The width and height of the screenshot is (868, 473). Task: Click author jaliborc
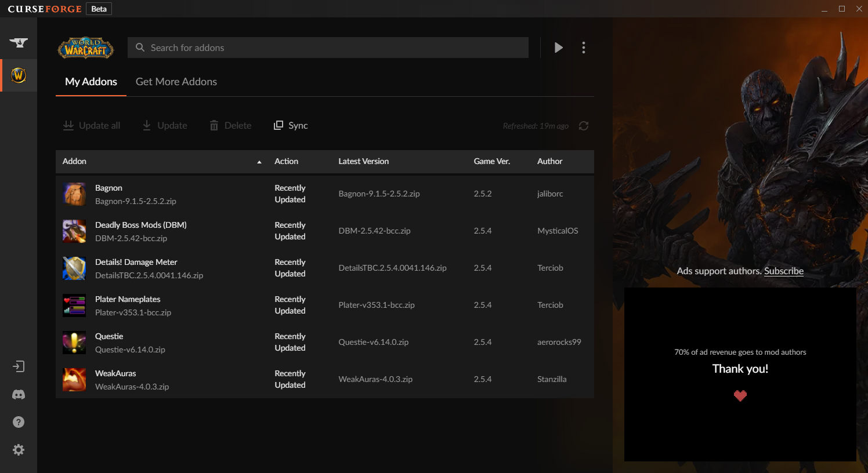[550, 194]
